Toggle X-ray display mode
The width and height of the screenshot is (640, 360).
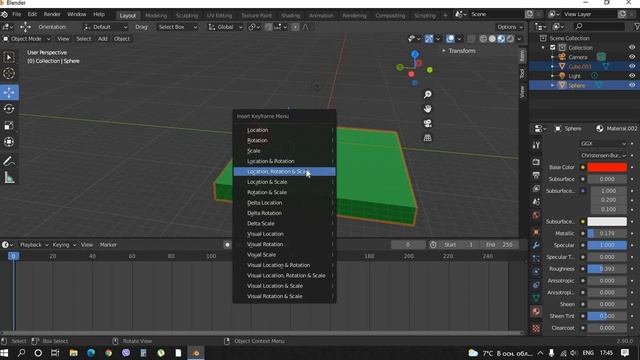click(471, 39)
